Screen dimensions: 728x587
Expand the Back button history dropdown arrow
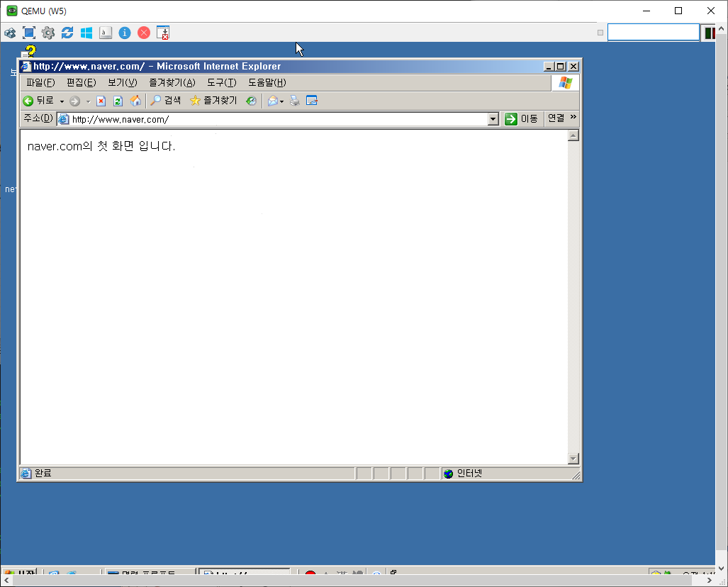[62, 101]
